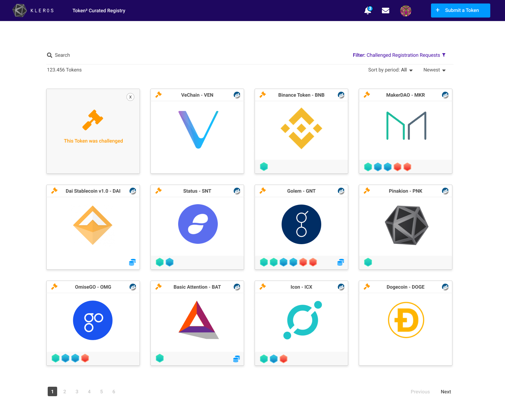Click the 'Dogecoin - DOGE' title
The height and width of the screenshot is (420, 505).
(405, 287)
